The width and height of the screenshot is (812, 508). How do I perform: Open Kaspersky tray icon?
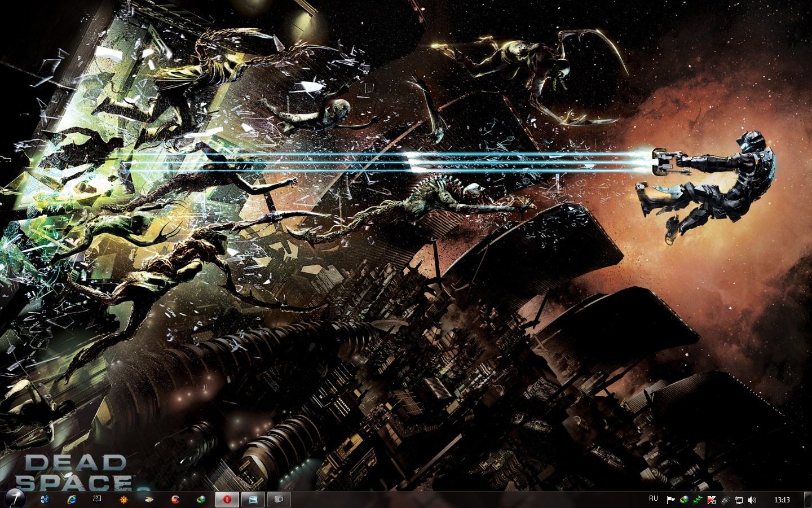tap(712, 500)
